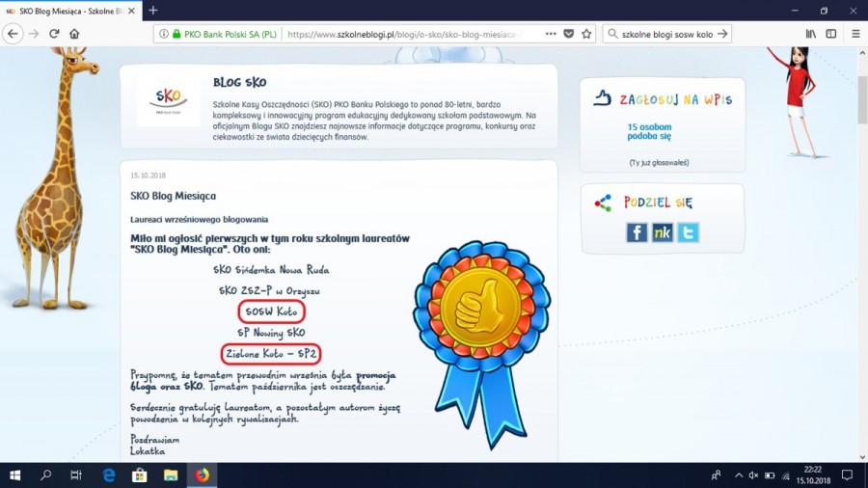Click the SOSW Koło laureate
Screen dimensions: 868x488
[x=271, y=312]
